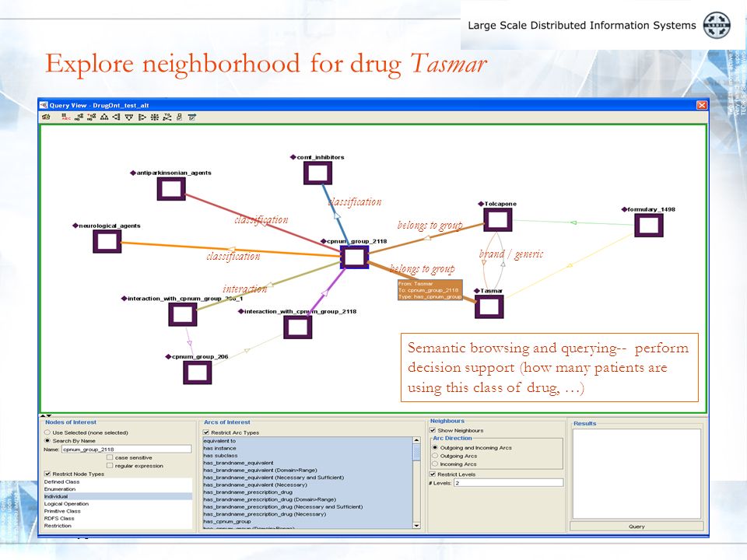Select the interaction_with_cpnum_group_2118 node box
Image resolution: width=747 pixels, height=560 pixels.
coord(298,327)
